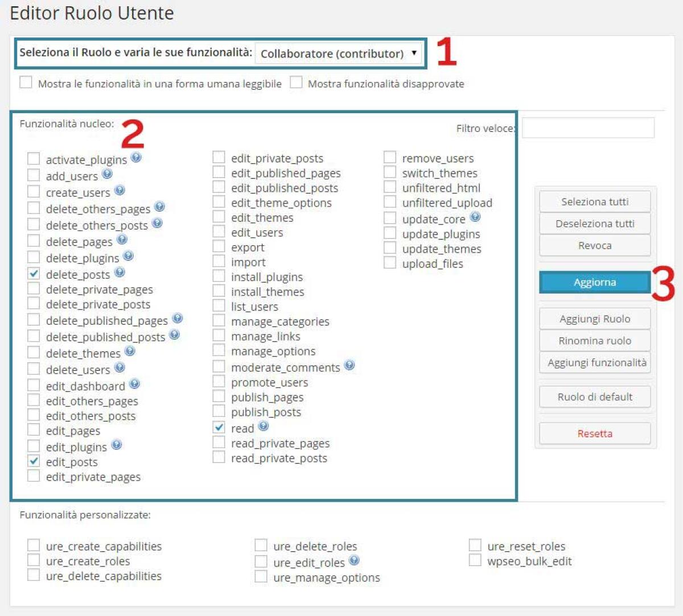Click inside the Filtro veloce search field
This screenshot has height=616, width=683.
[587, 128]
